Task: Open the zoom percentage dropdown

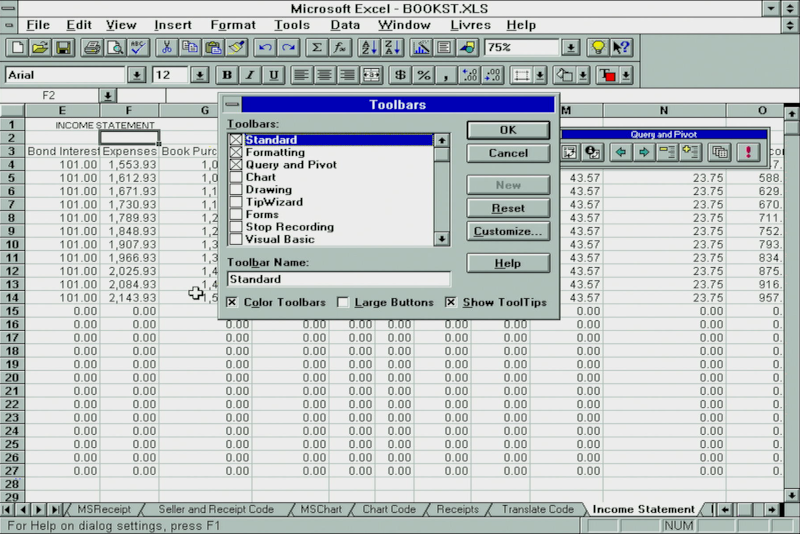Action: click(x=570, y=47)
